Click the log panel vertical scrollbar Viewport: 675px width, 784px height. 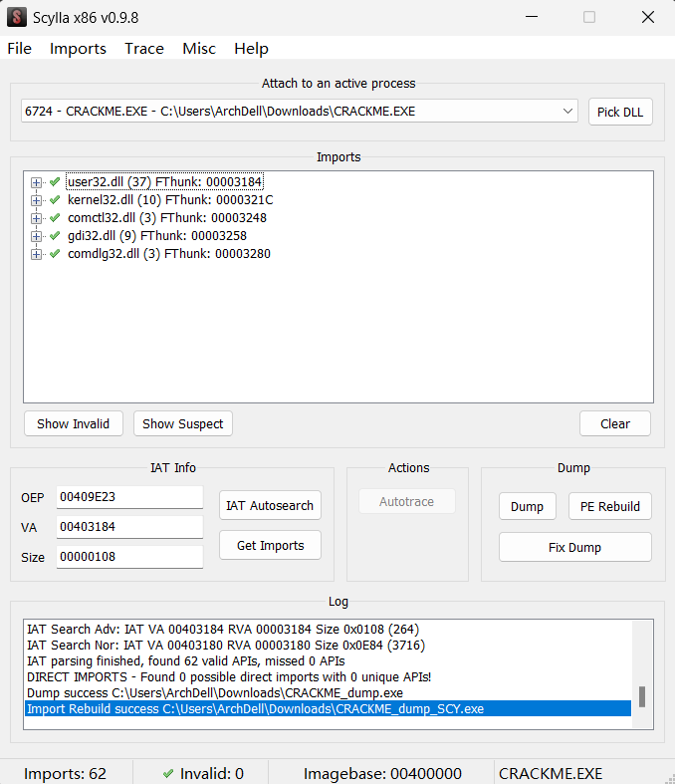pyautogui.click(x=642, y=695)
